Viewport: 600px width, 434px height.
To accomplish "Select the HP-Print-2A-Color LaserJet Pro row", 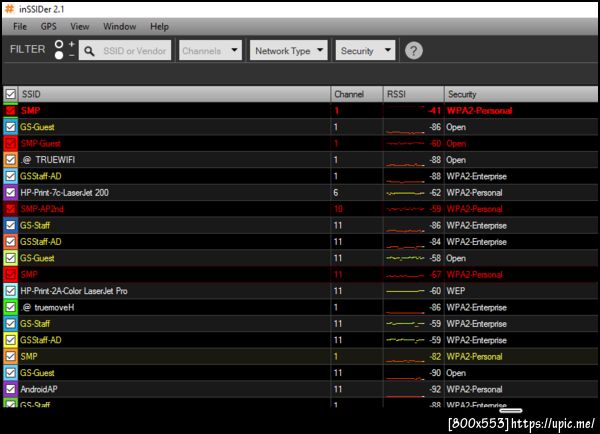I will pos(300,291).
